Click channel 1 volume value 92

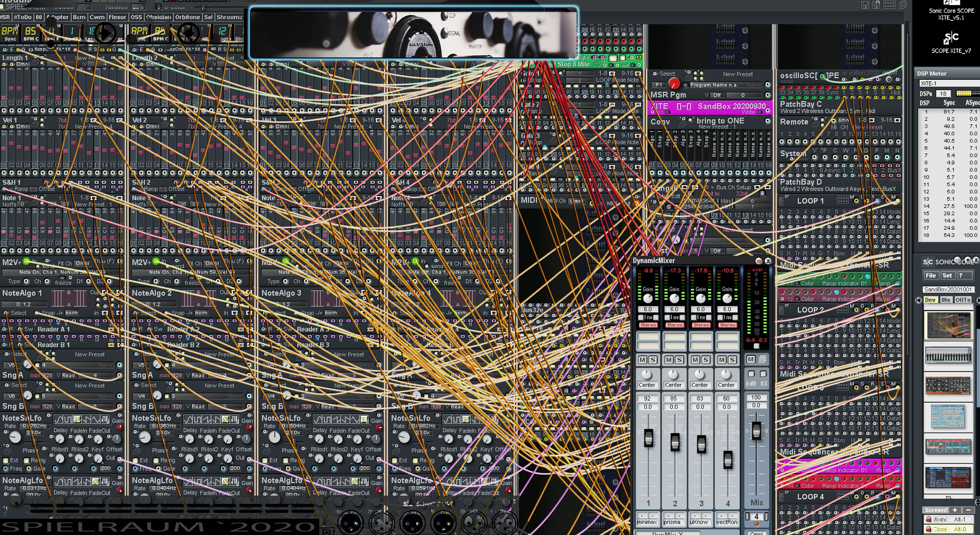pos(647,398)
